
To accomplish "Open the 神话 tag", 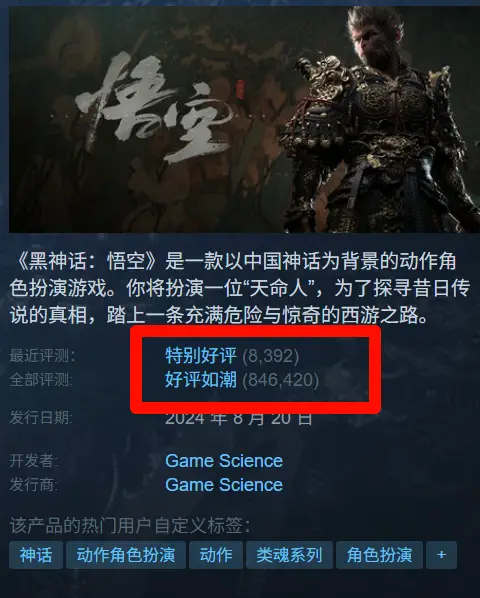I will [36, 555].
